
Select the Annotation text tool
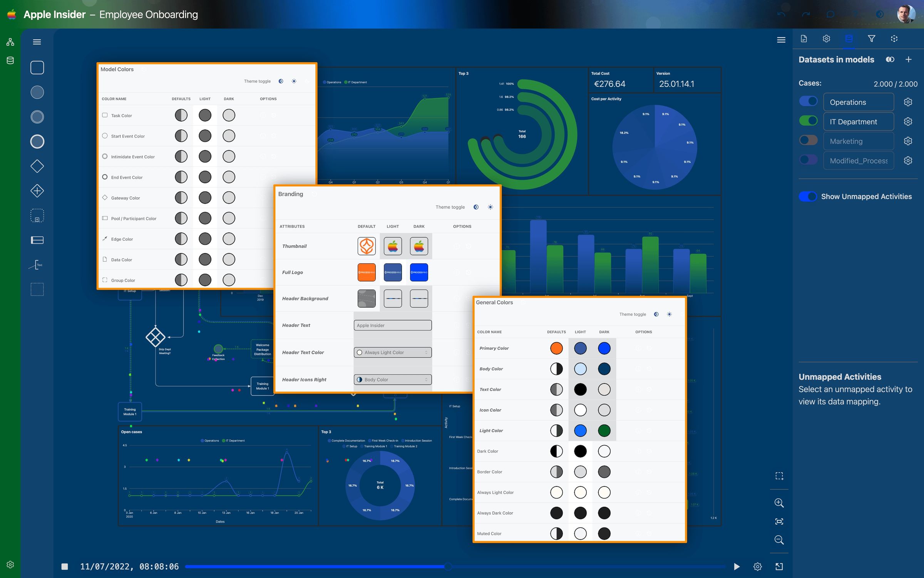37,265
